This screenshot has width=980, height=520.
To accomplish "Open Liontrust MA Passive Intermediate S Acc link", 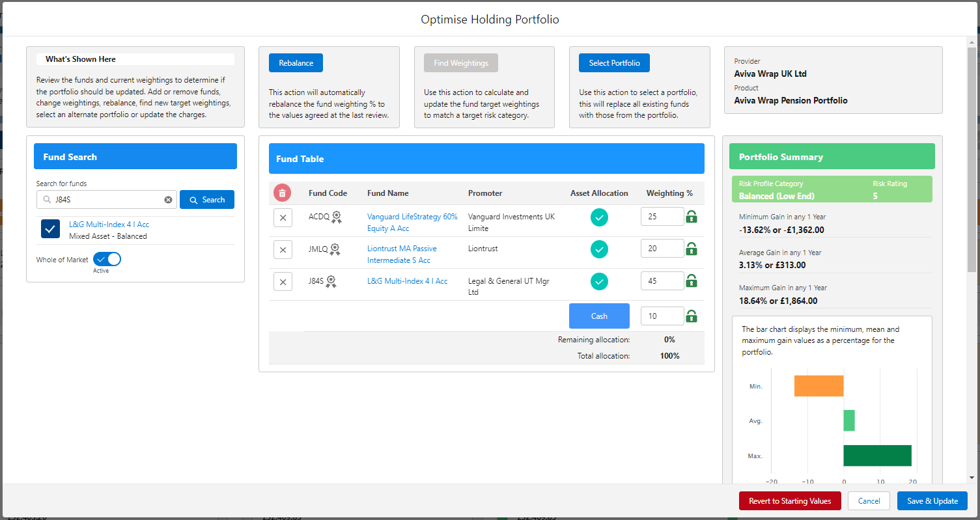I will (x=402, y=254).
